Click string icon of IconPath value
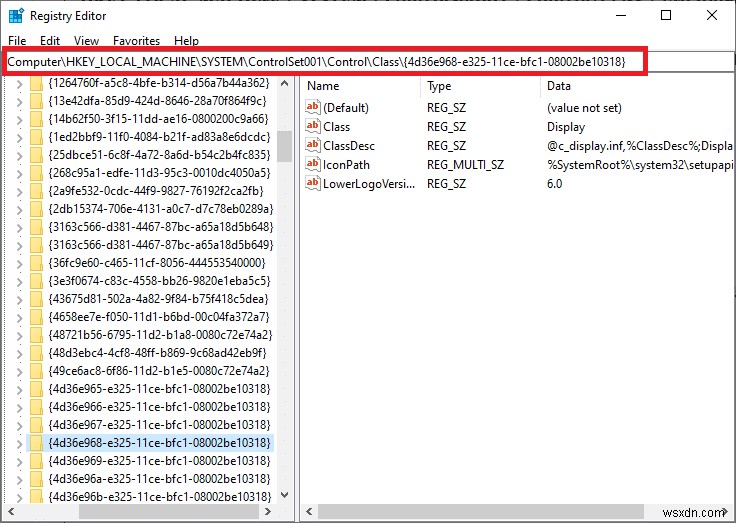Screen dimensions: 736x523 [x=313, y=164]
